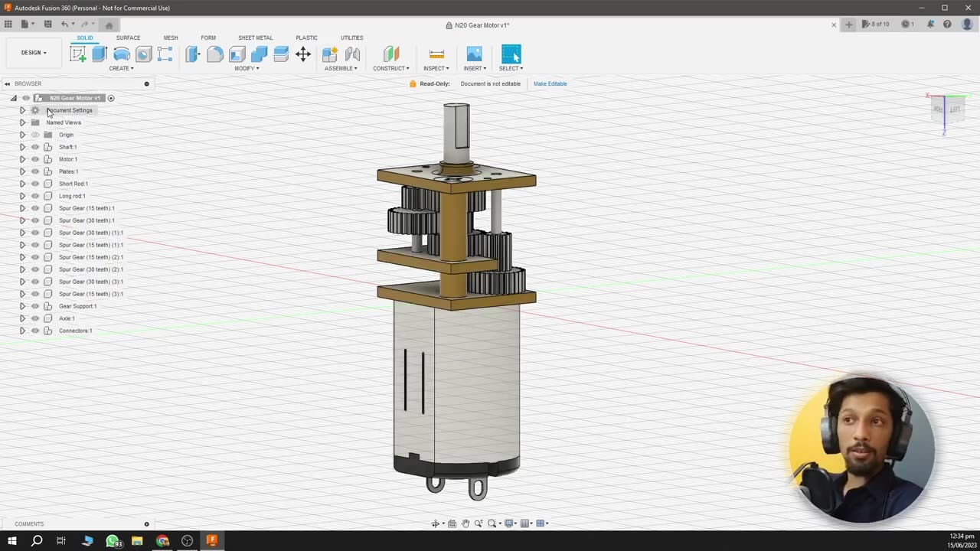Open Chrome from the taskbar
Viewport: 980px width, 551px height.
162,541
